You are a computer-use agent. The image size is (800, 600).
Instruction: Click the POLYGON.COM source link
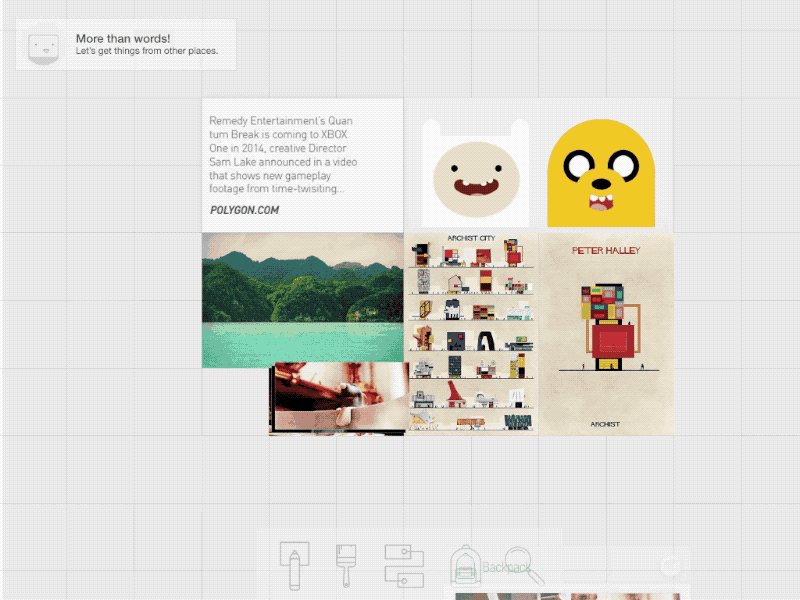(x=244, y=210)
